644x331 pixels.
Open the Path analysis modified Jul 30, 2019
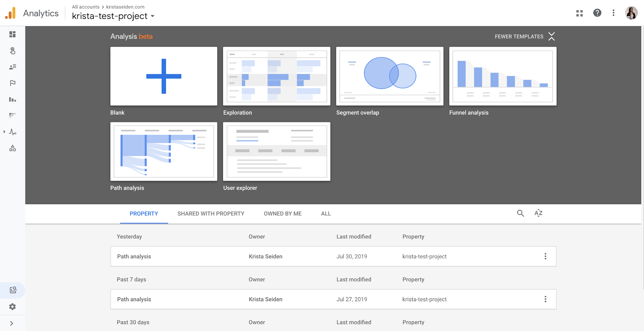(333, 257)
